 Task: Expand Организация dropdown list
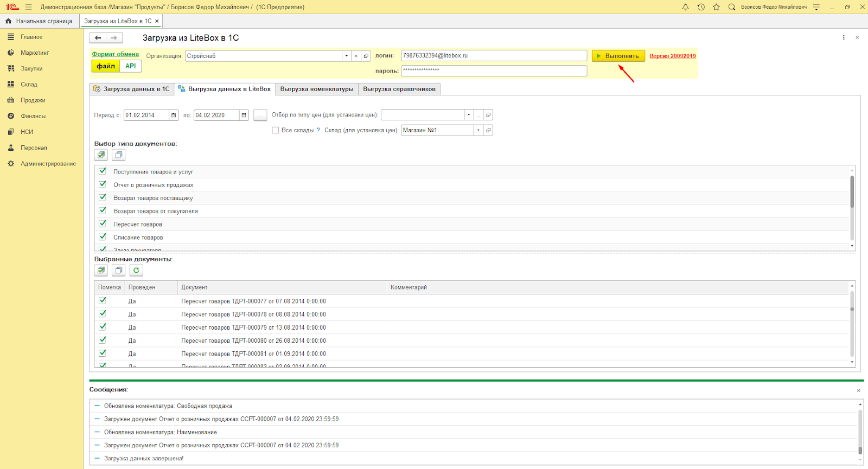point(346,56)
